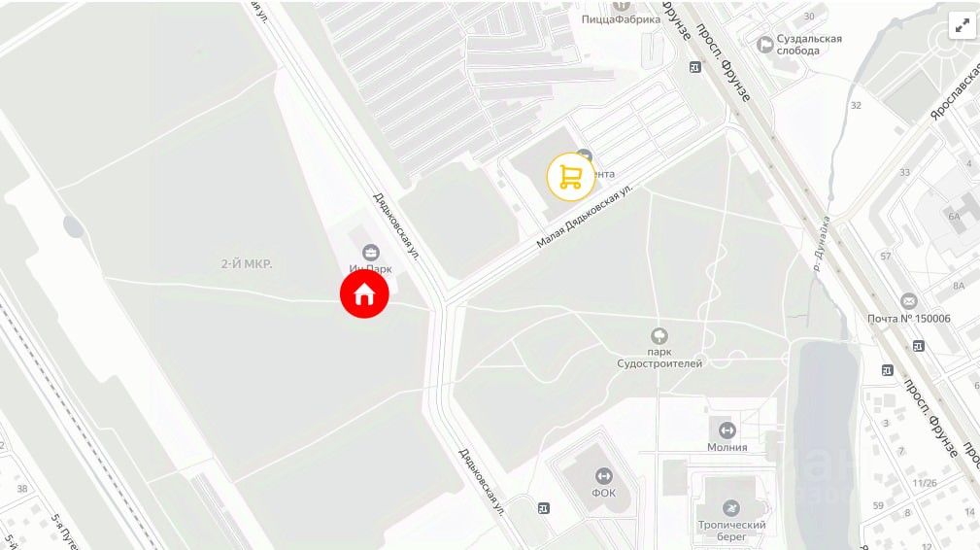Screen dimensions: 980x550
Task: Select the yellow shopping cart marker
Action: pos(571,178)
